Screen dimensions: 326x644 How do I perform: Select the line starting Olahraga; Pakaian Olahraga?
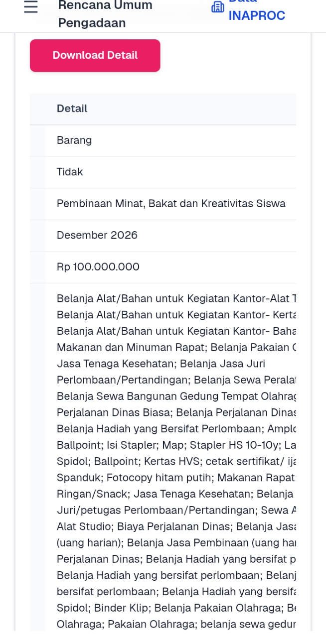tap(176, 624)
